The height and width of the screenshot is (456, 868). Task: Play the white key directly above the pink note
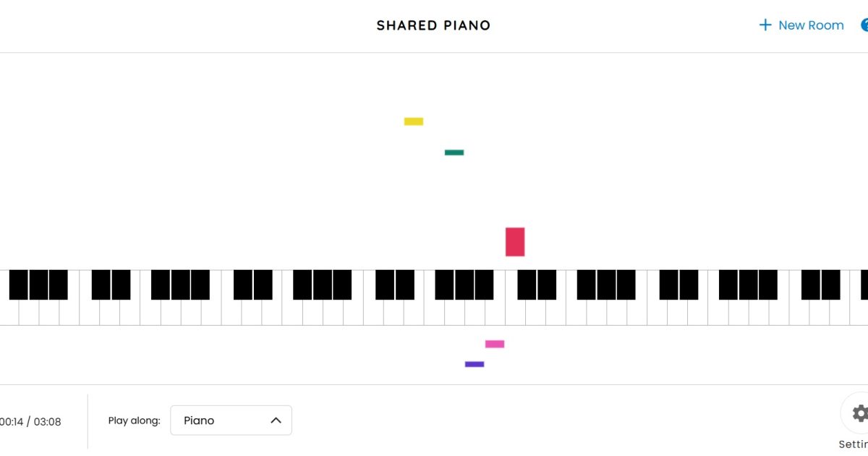(495, 313)
